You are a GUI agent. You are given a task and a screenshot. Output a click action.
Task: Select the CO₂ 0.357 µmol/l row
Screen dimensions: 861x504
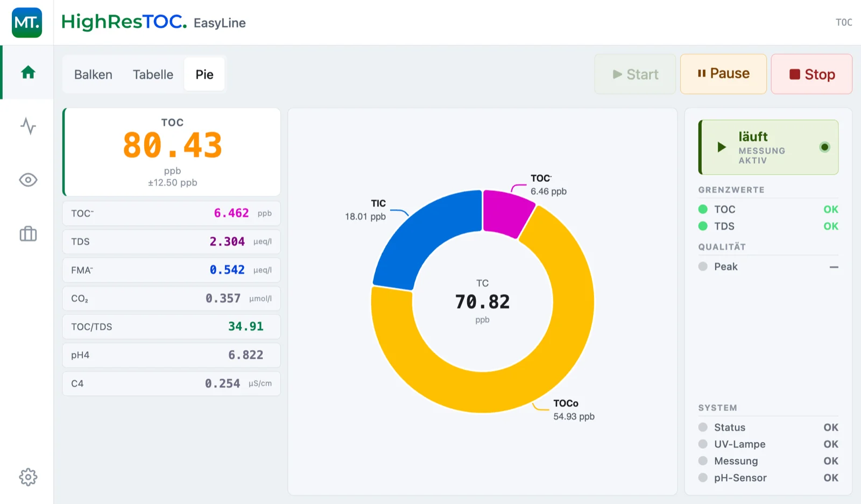tap(172, 299)
